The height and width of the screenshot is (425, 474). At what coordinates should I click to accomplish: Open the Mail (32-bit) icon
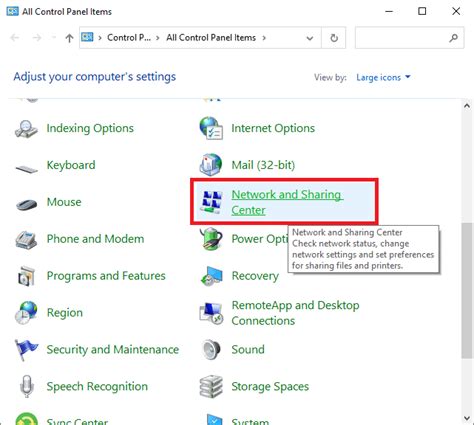tap(211, 165)
